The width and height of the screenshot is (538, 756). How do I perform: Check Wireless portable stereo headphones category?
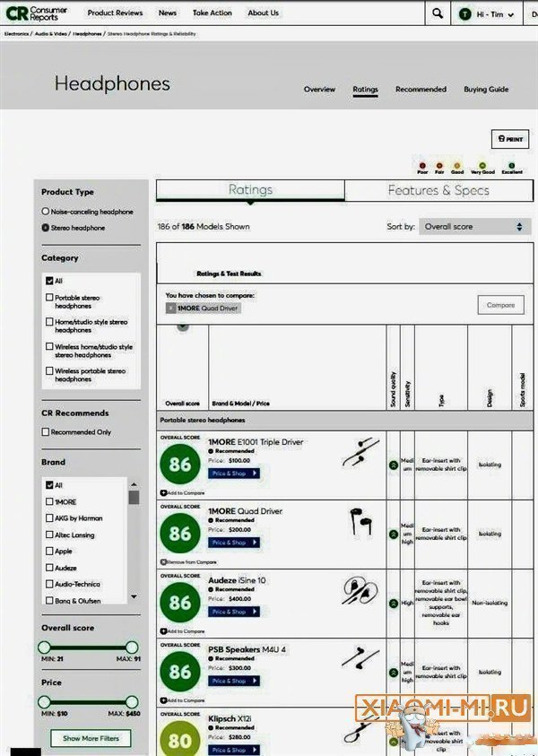click(49, 370)
